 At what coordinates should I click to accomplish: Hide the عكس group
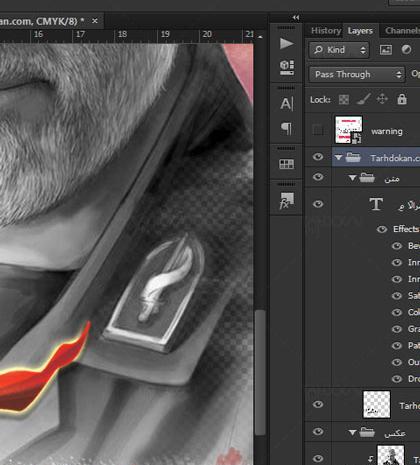tap(318, 432)
